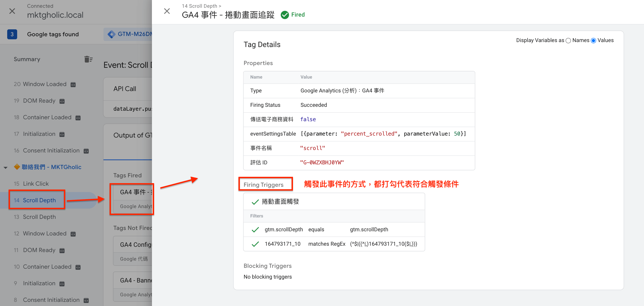
Task: Click the code icon beside 16 Consent Initialization
Action: [x=86, y=151]
